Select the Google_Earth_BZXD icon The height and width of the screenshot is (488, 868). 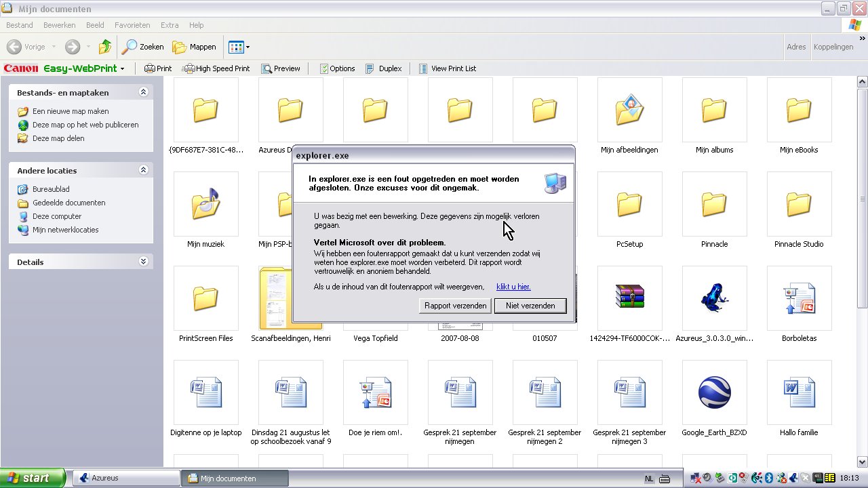tap(714, 392)
